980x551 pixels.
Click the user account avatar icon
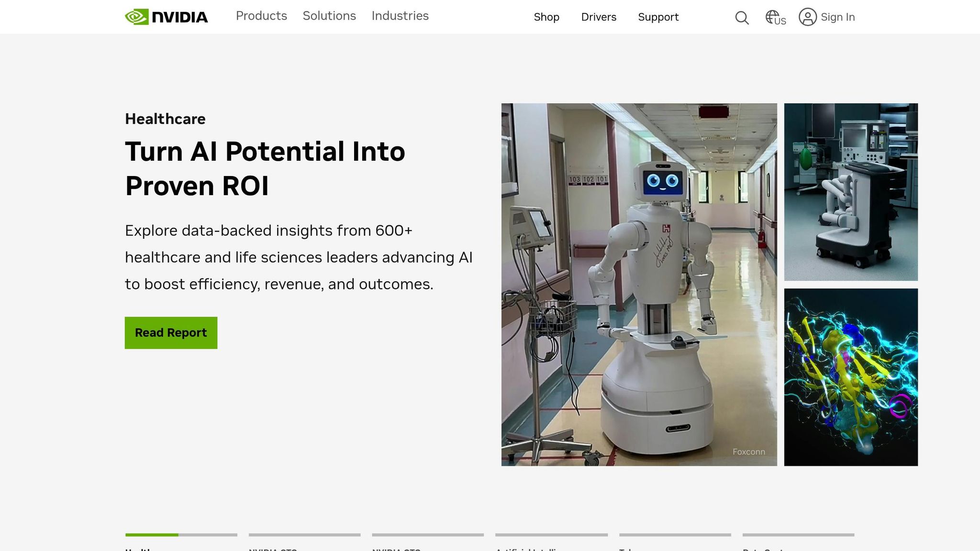[807, 17]
